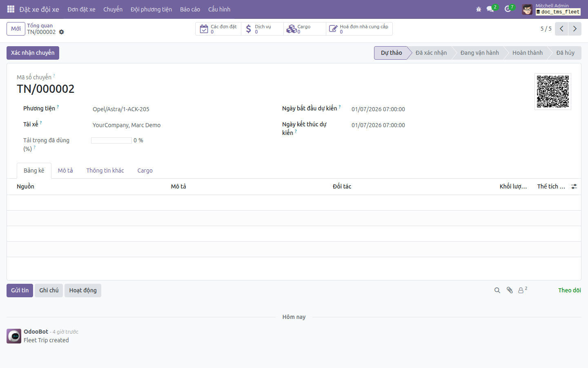Set status to Đã xác nhận
588x368 pixels.
click(x=431, y=53)
